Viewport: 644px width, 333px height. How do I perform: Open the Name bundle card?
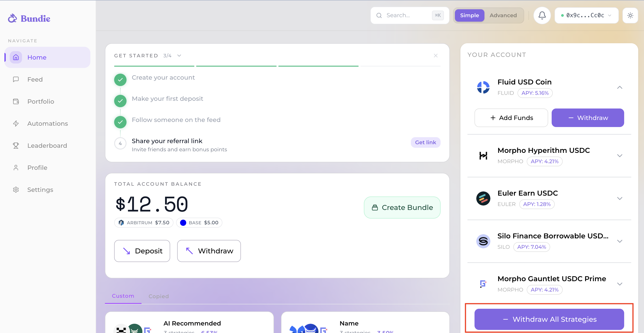[x=365, y=322]
